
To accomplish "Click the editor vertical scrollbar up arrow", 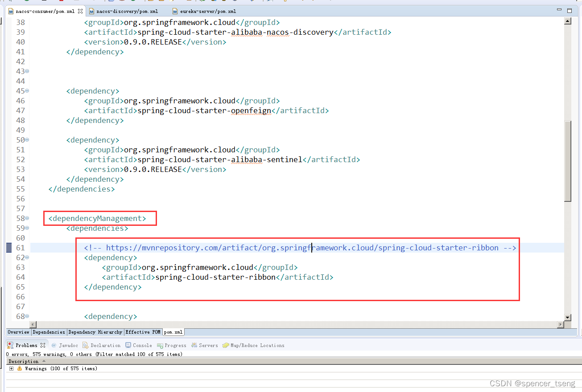I will click(568, 21).
